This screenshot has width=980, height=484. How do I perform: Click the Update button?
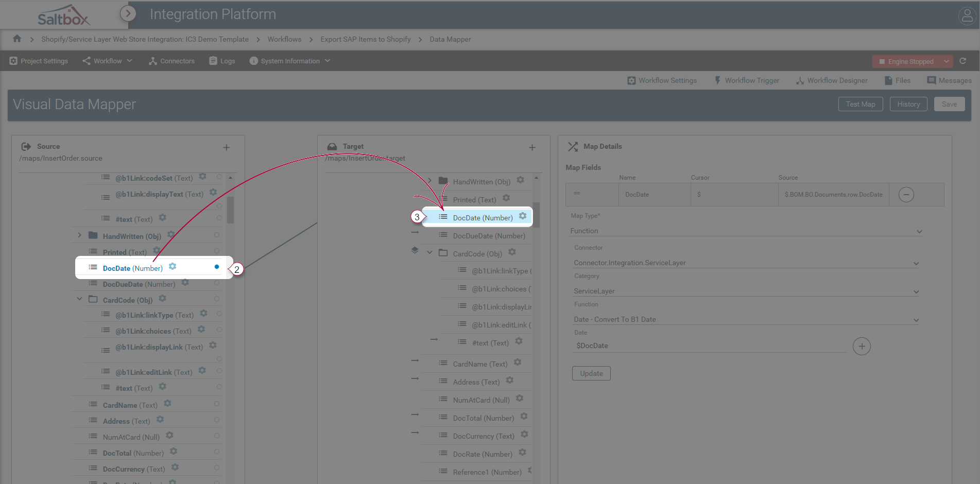tap(591, 373)
